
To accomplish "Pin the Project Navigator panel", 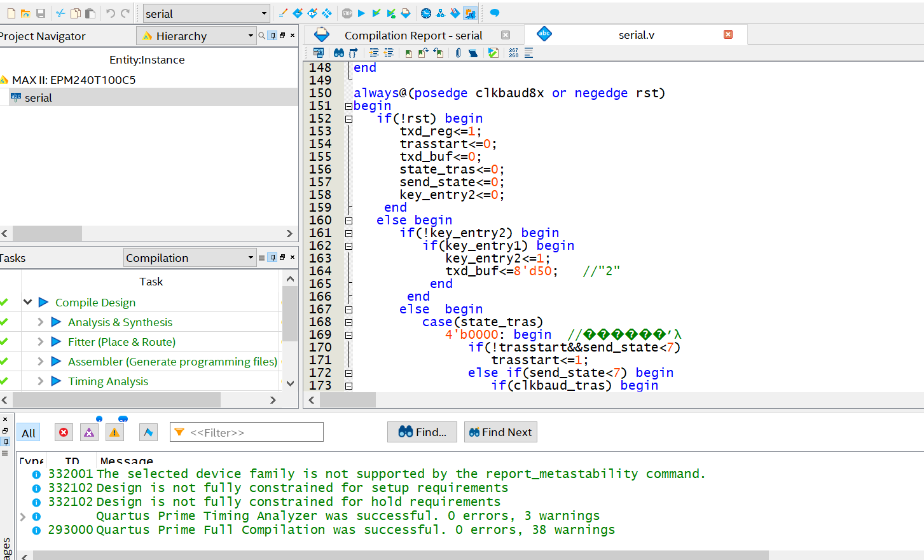I will [x=272, y=36].
